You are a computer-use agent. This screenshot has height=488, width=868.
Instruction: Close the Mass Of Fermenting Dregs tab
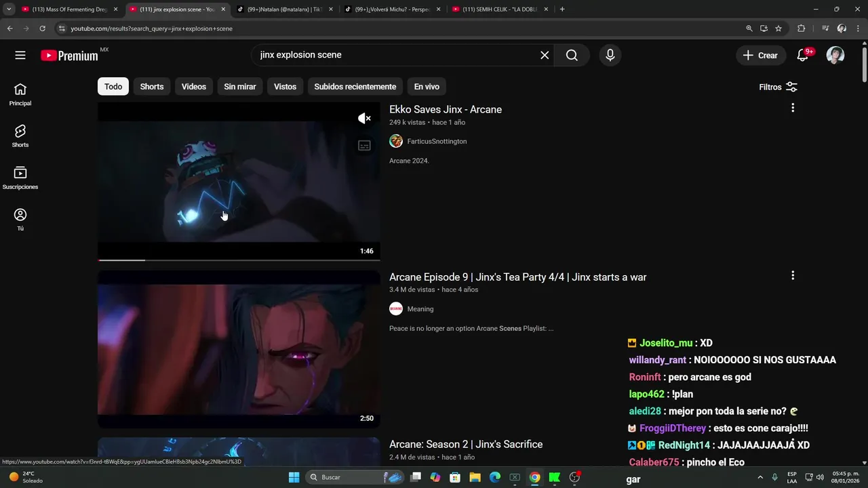115,9
